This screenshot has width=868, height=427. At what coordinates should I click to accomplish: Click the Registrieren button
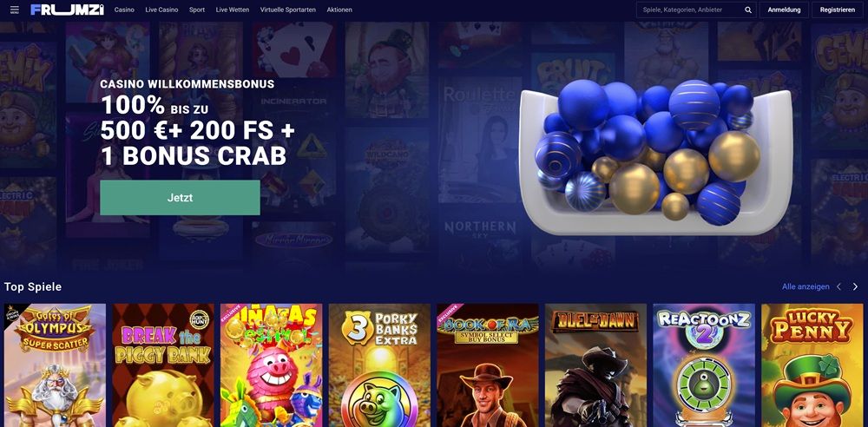pos(837,10)
